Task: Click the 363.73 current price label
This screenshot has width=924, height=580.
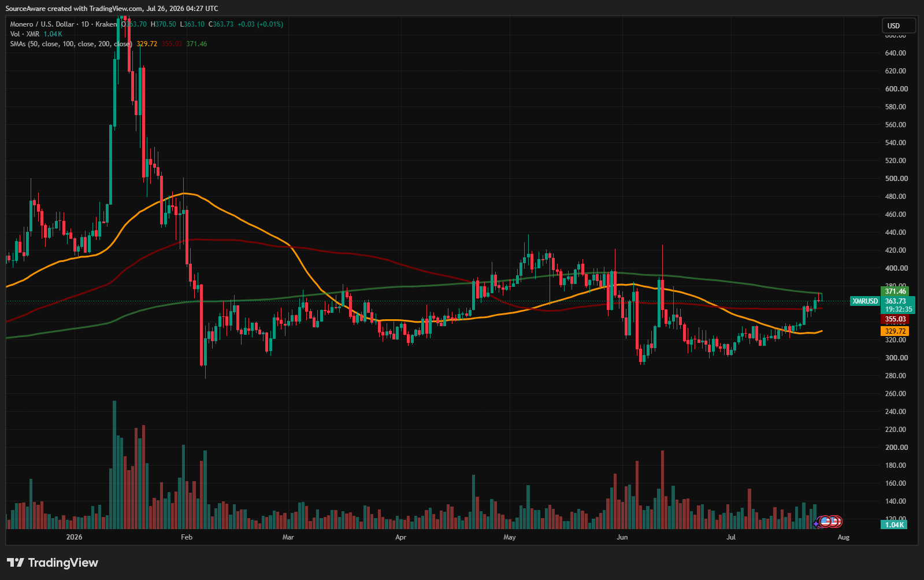Action: click(x=895, y=301)
